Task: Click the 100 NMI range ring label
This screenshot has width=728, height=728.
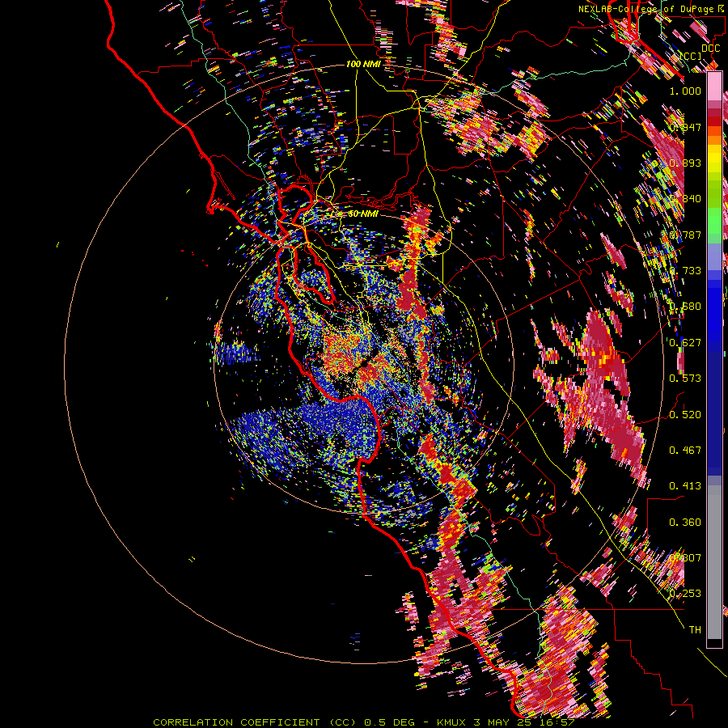Action: (363, 64)
